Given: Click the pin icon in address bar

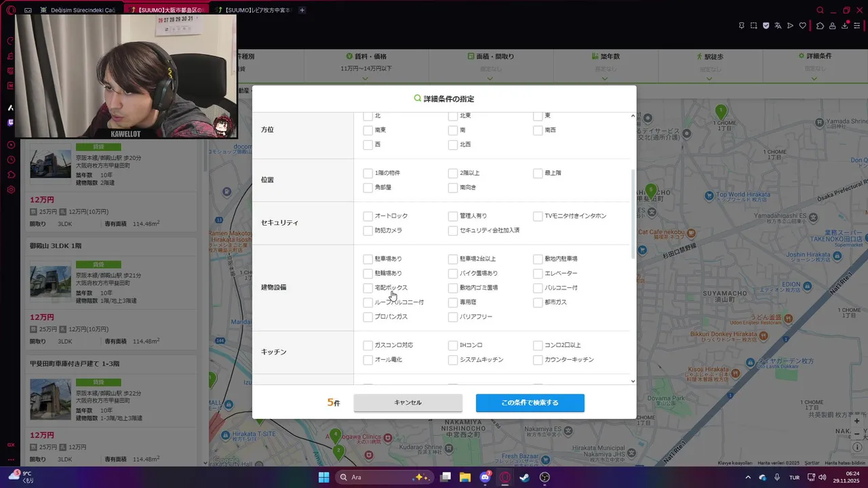Looking at the screenshot, I should coord(741,26).
